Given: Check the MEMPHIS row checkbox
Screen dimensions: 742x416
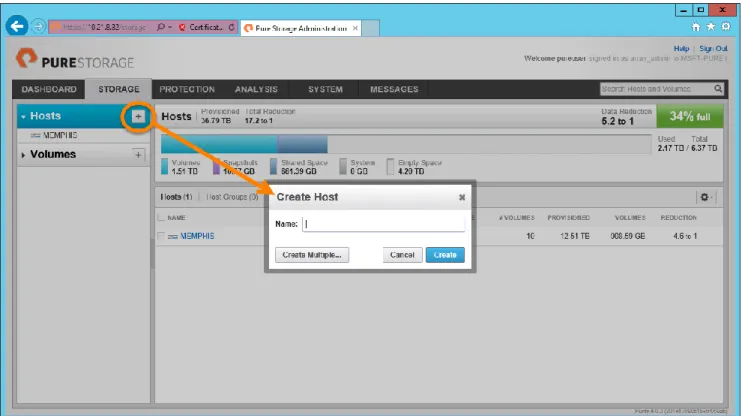Looking at the screenshot, I should point(161,236).
